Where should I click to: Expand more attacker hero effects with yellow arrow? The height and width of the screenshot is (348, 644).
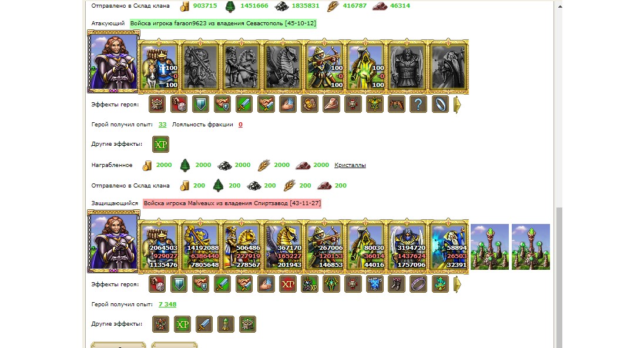tap(457, 105)
